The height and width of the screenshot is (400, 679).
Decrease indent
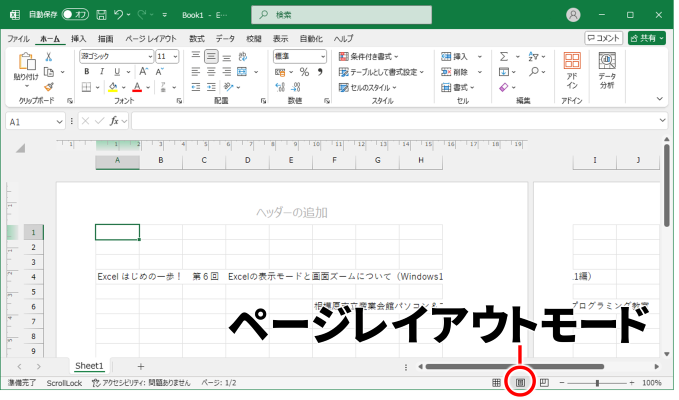coord(196,87)
